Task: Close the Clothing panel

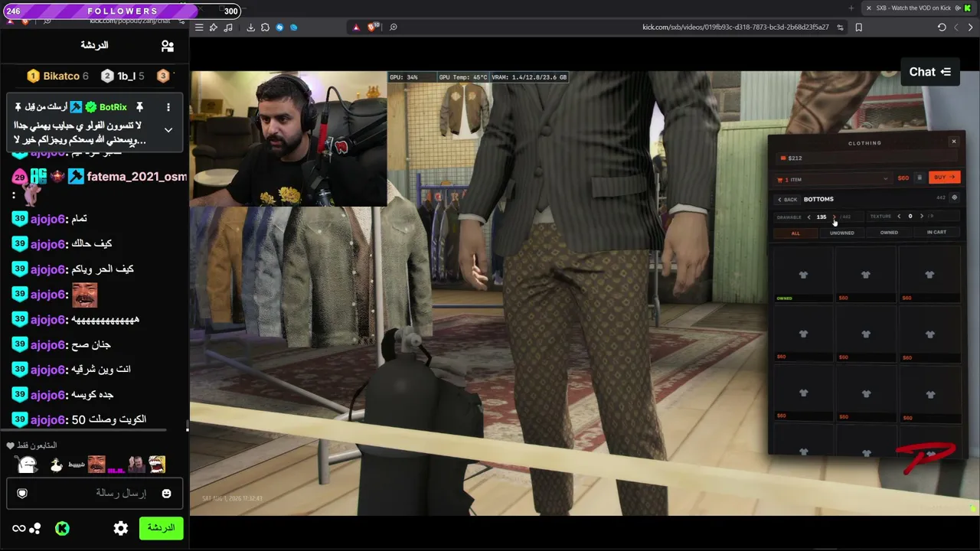Action: tap(953, 142)
